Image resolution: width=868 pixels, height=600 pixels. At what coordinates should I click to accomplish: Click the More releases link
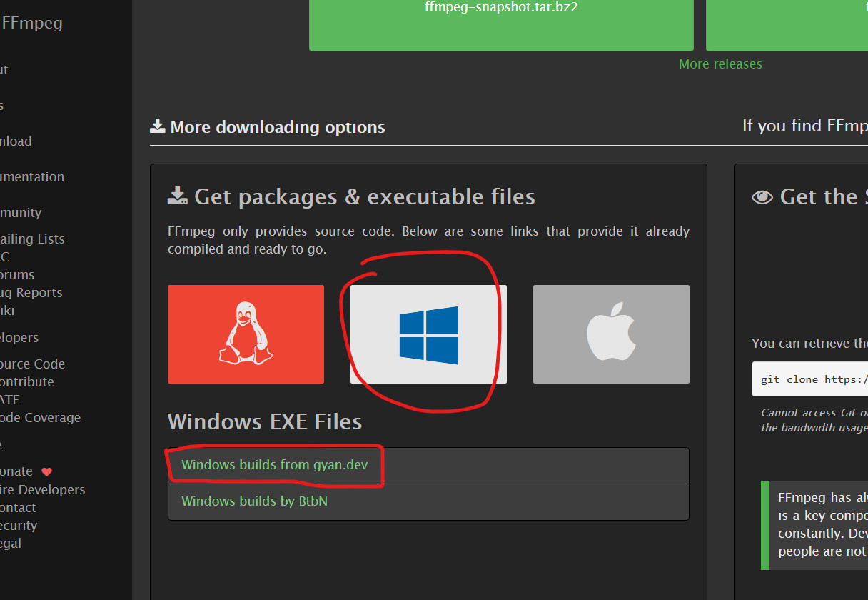click(x=720, y=64)
